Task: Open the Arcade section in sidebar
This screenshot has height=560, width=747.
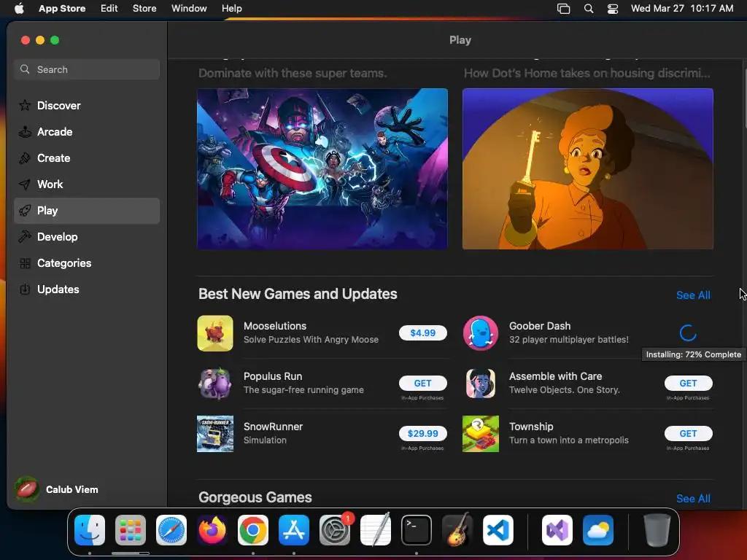Action: pos(87,132)
